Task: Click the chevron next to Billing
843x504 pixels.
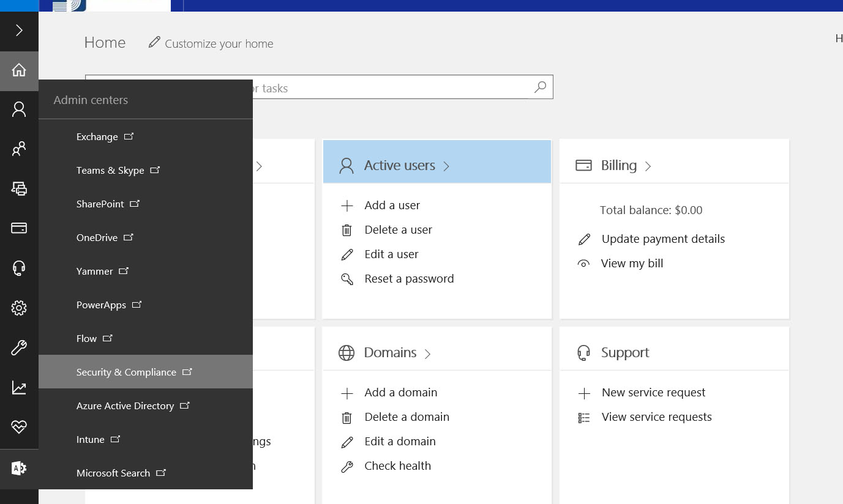Action: tap(648, 166)
